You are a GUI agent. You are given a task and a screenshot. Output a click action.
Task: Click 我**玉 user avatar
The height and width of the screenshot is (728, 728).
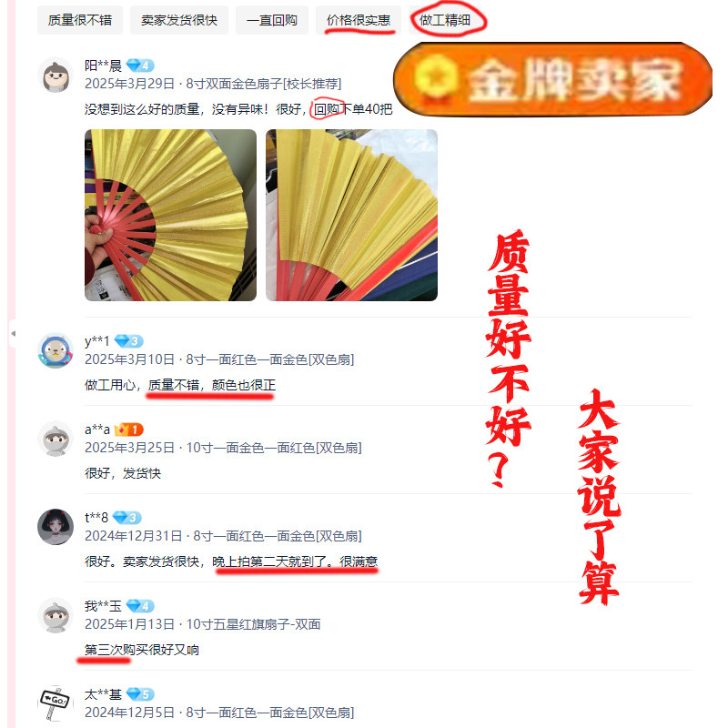[56, 615]
